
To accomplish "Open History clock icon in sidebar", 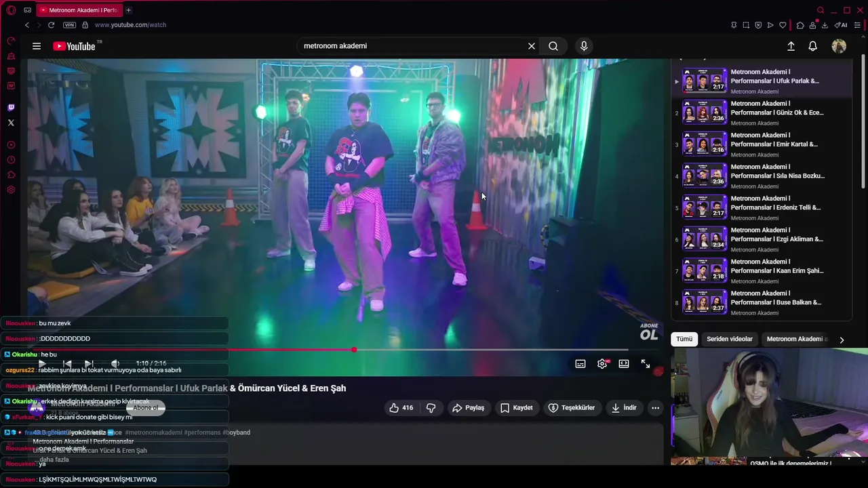I will pos(11,160).
